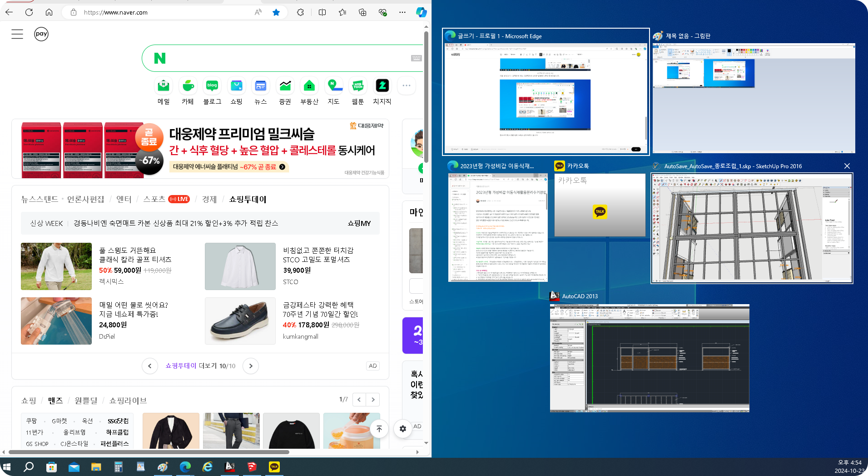Click the Edge back arrow button

(9, 12)
